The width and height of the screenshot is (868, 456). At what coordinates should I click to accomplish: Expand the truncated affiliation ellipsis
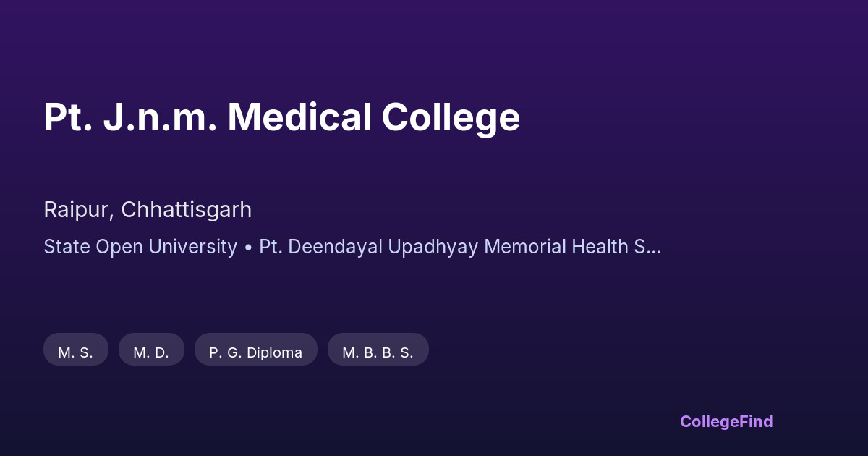click(652, 248)
